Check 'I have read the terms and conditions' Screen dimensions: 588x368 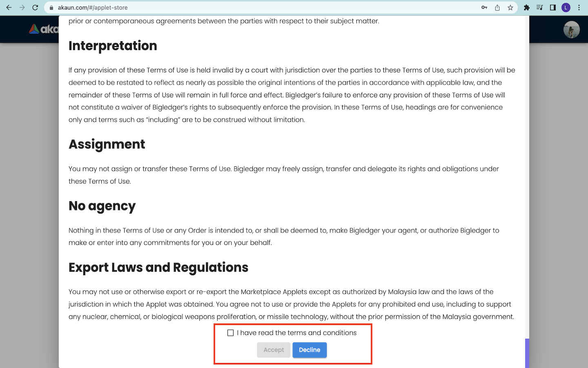click(231, 333)
